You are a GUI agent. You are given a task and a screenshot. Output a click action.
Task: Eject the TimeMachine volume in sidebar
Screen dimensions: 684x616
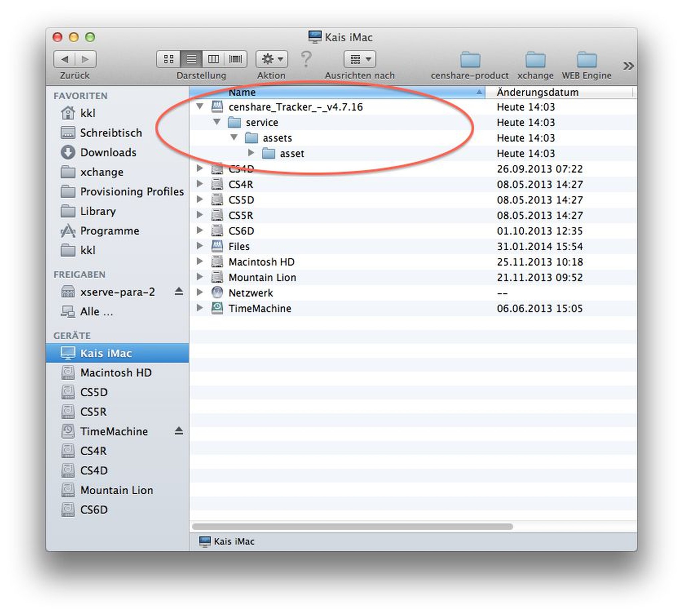(179, 431)
